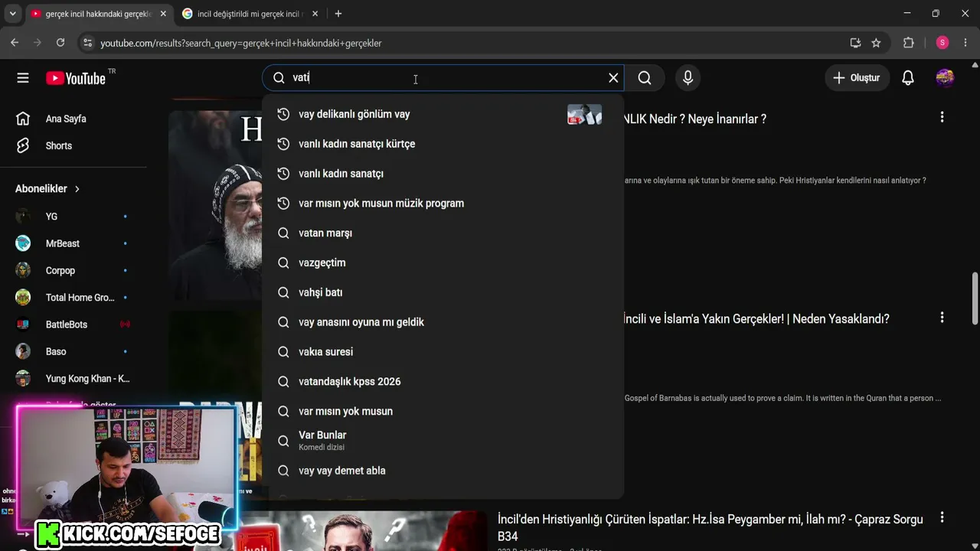Choose the 'vatandaşlık kpss 2026' suggestion

[443, 382]
